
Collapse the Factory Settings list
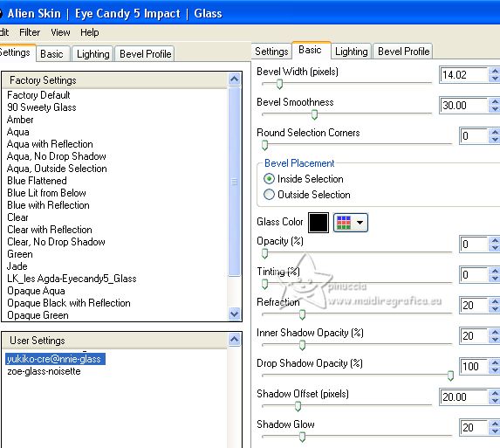[235, 79]
